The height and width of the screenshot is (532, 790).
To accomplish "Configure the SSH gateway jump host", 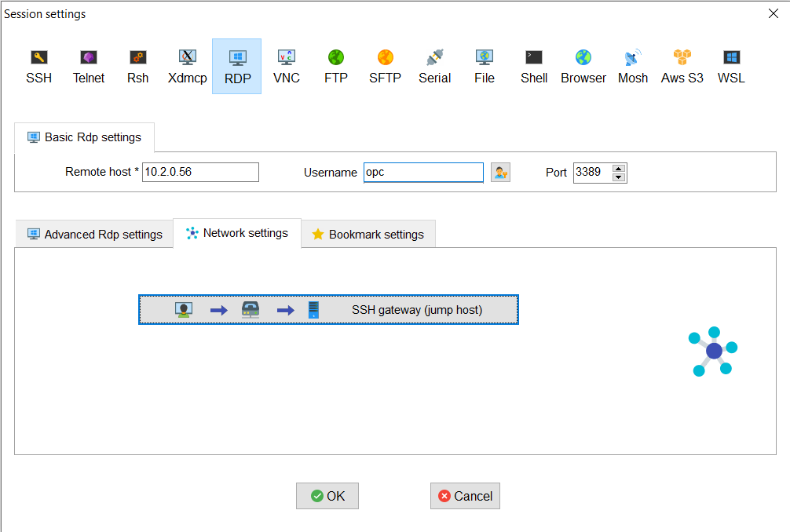I will pos(328,309).
